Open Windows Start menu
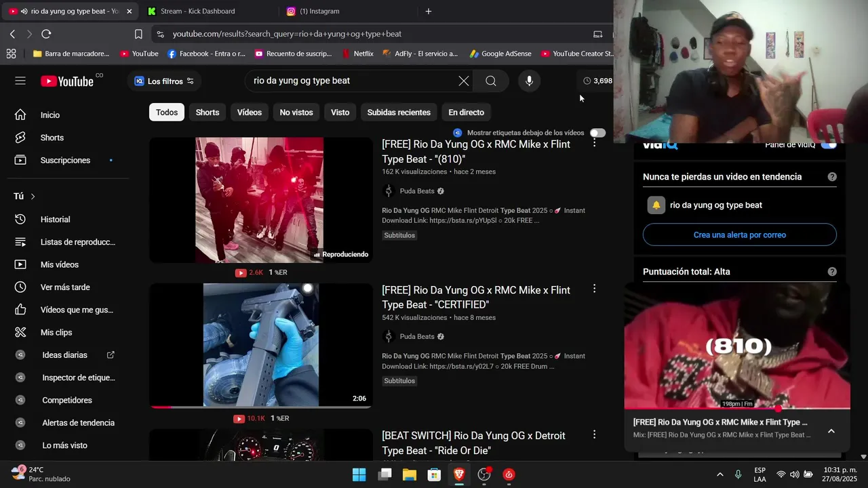 359,474
